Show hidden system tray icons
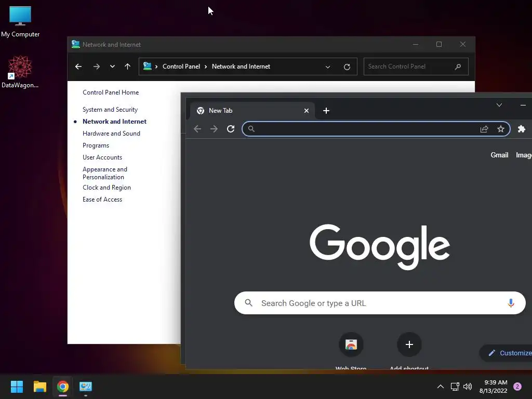Screen dimensions: 532x399 coord(441,387)
